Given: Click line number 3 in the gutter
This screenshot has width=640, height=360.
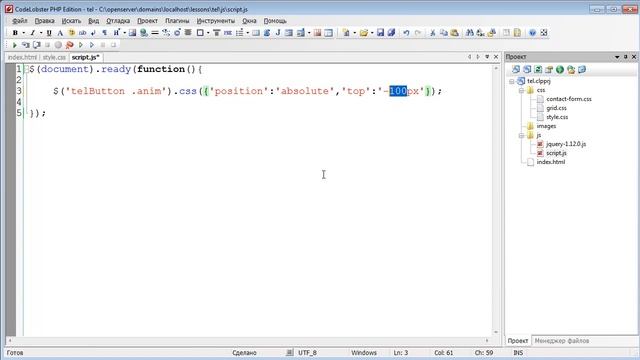Looking at the screenshot, I should (x=19, y=91).
